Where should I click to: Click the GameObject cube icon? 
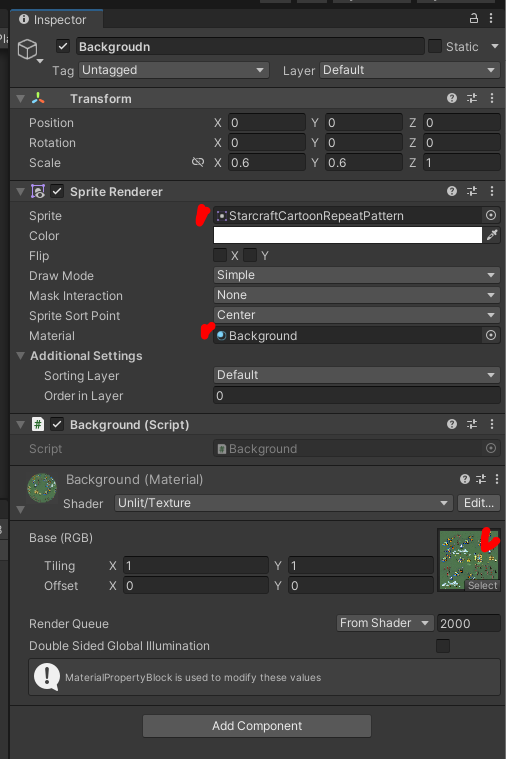click(x=28, y=49)
